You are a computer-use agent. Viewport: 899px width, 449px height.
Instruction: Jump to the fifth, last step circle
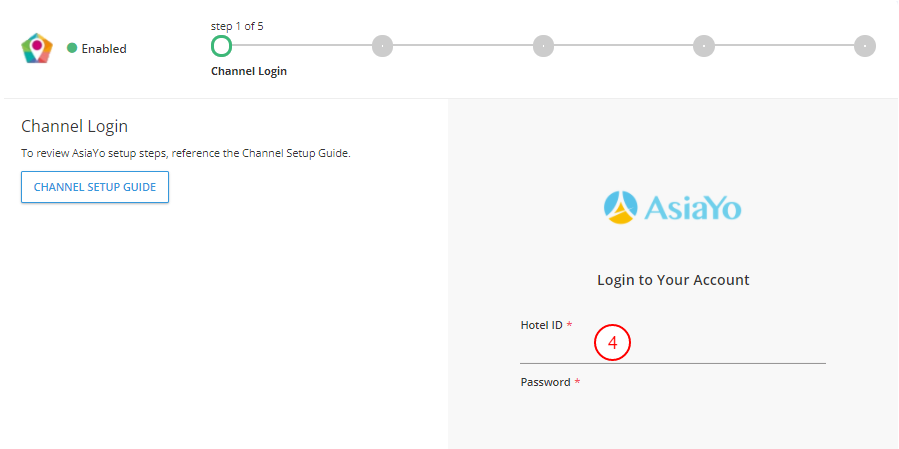pyautogui.click(x=865, y=45)
